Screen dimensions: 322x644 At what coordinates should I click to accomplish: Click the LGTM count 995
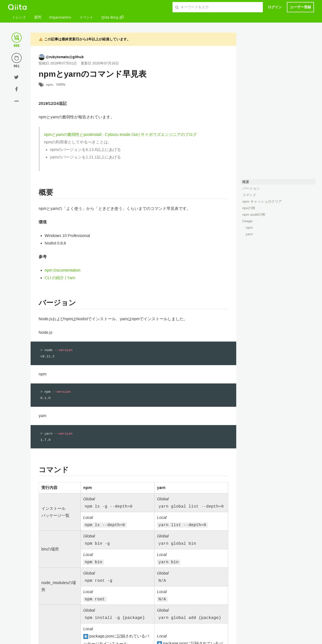tap(17, 46)
